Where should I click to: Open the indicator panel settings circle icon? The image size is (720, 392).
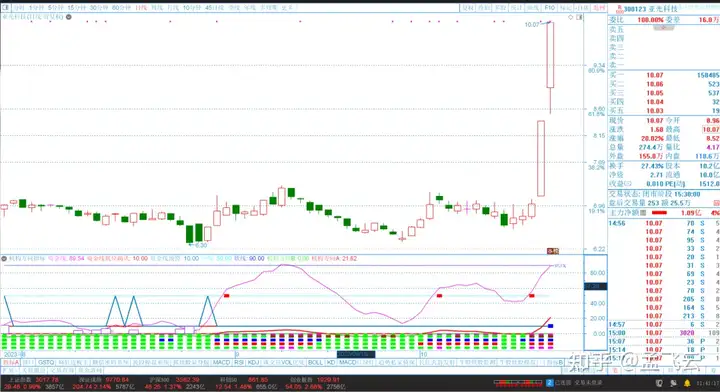click(4, 258)
